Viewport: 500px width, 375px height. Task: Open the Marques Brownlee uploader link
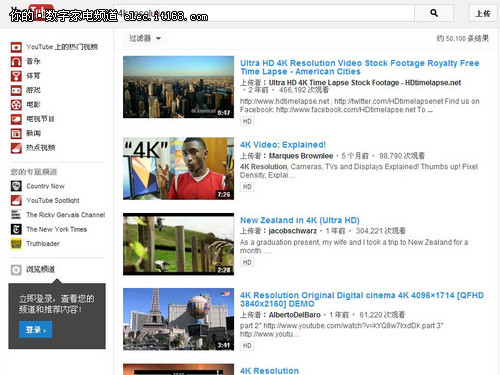click(x=301, y=156)
